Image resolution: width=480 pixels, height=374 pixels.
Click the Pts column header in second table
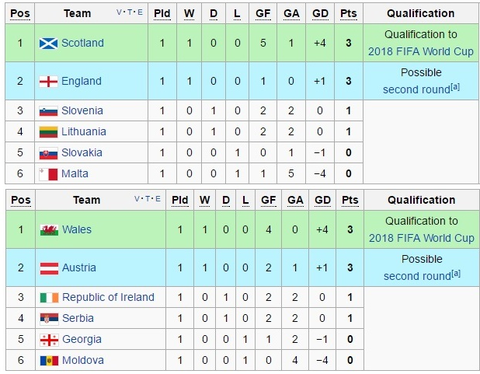click(350, 200)
